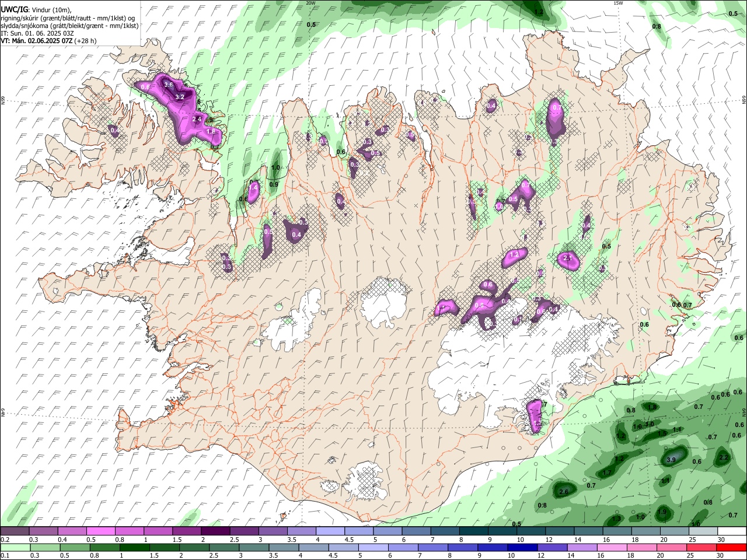This screenshot has width=747, height=560.
Task: Click the "2.6" precipitation value in the southeast sea
Action: point(564,492)
